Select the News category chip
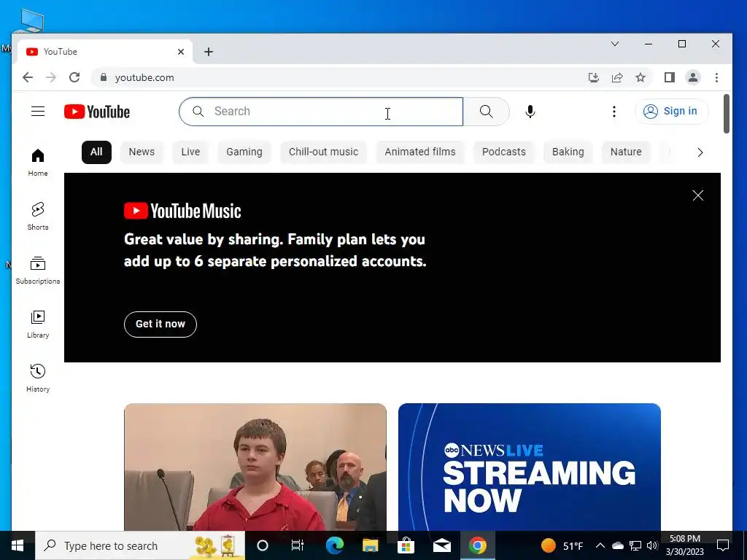Screen dimensions: 747x560 point(142,152)
